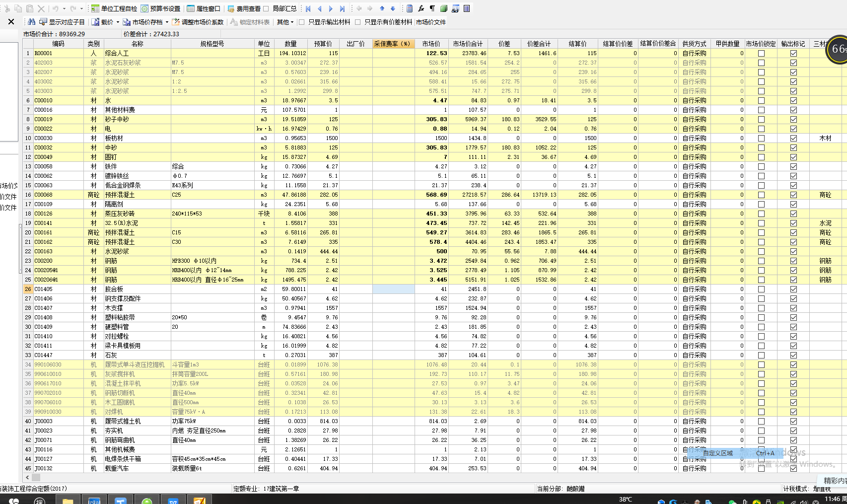Select the 采保费率 cell in row 26
The width and height of the screenshot is (847, 504).
[393, 289]
